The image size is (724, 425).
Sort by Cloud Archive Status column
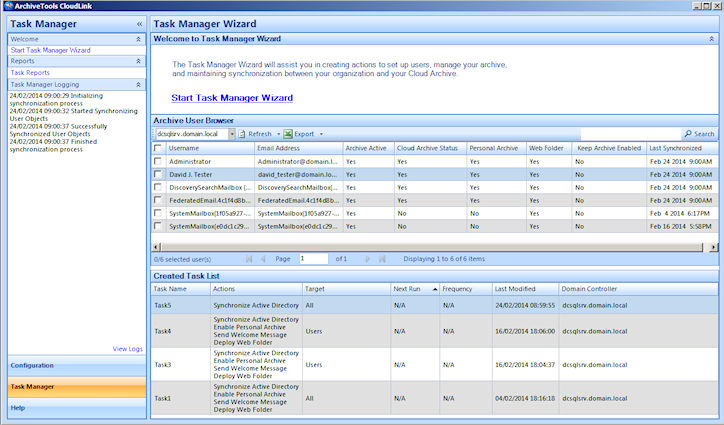click(x=430, y=148)
